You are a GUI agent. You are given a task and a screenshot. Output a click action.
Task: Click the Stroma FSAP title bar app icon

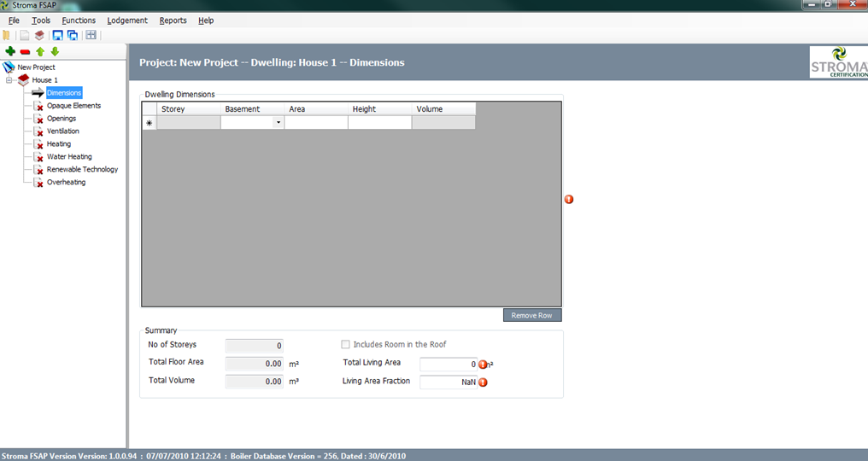(5, 5)
